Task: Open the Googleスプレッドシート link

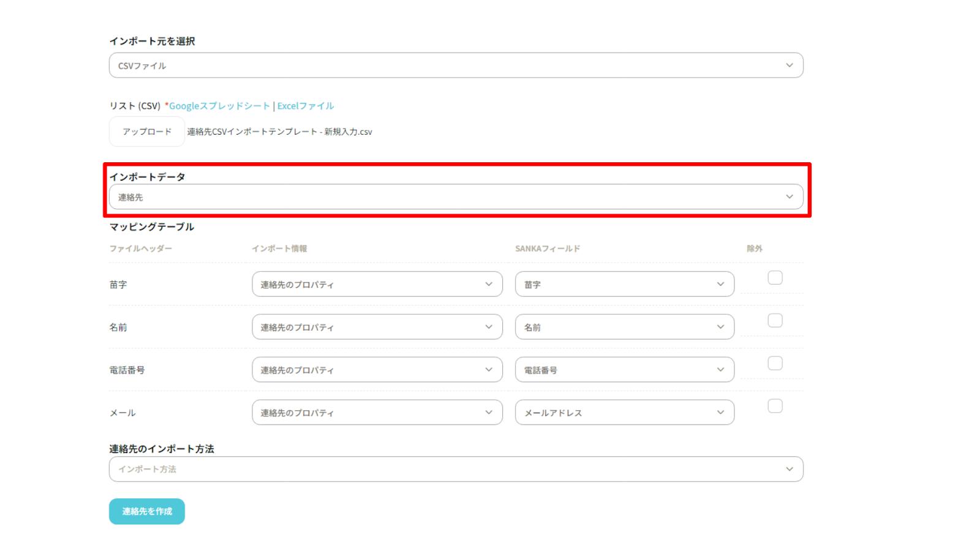Action: pyautogui.click(x=219, y=106)
